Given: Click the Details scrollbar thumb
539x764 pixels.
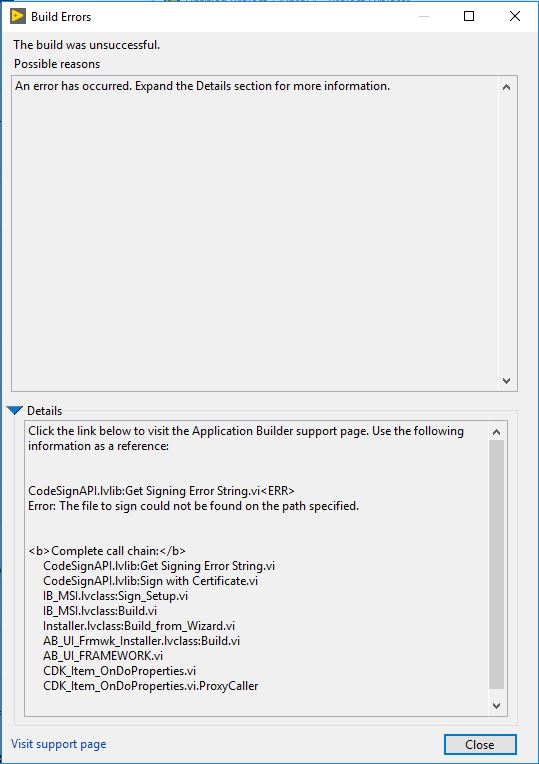Looking at the screenshot, I should (497, 564).
